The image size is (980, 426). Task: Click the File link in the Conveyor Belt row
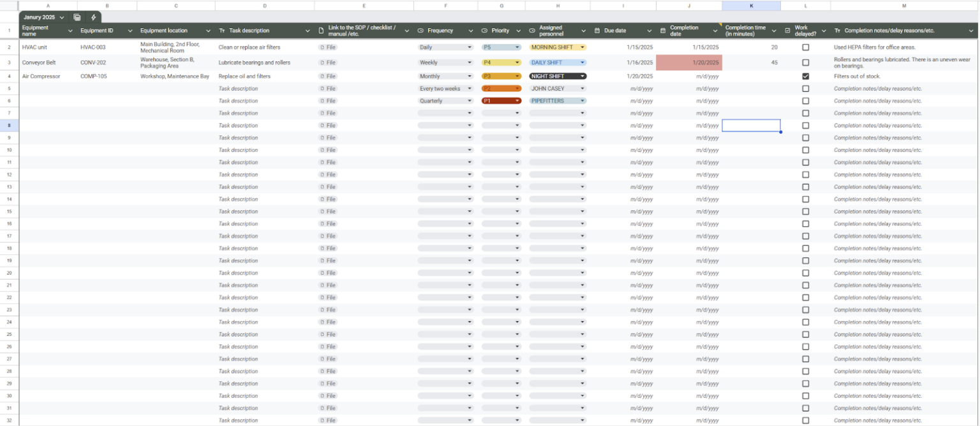(327, 63)
